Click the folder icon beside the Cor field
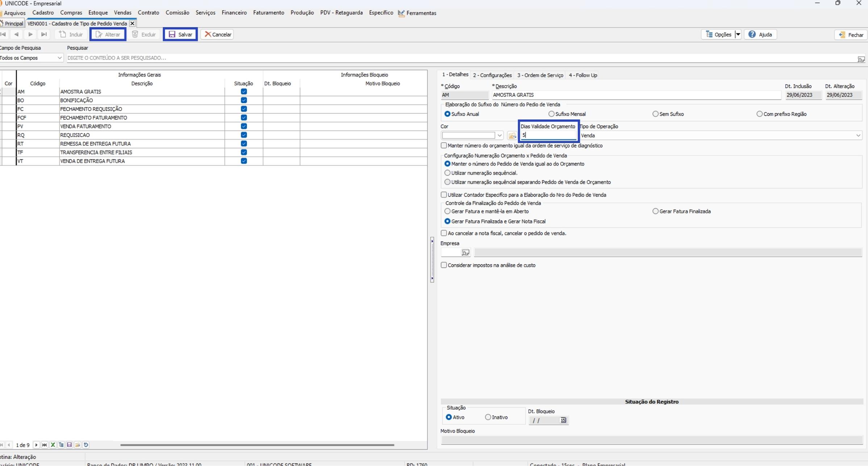The width and height of the screenshot is (868, 466). point(512,136)
